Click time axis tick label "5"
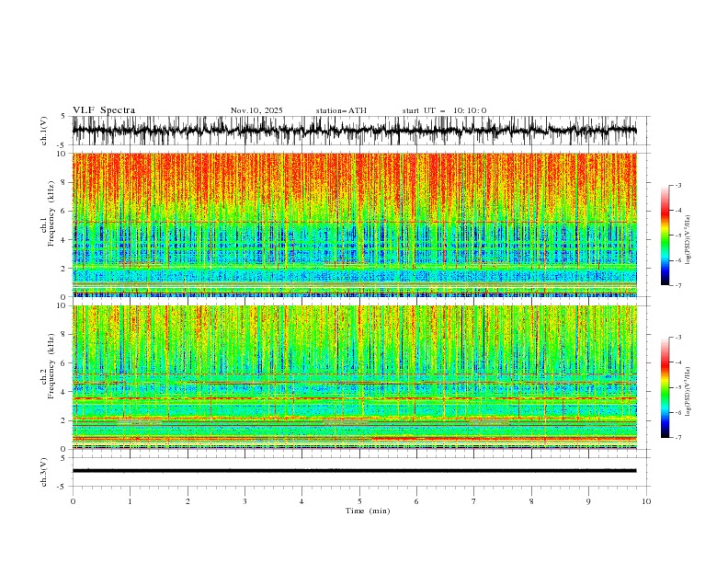 pos(359,501)
